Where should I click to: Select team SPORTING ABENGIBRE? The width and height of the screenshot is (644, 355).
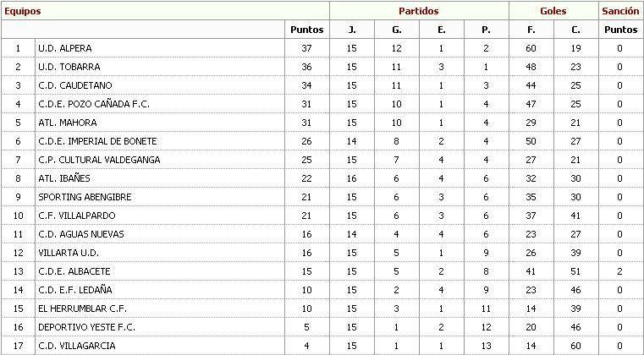(x=85, y=197)
